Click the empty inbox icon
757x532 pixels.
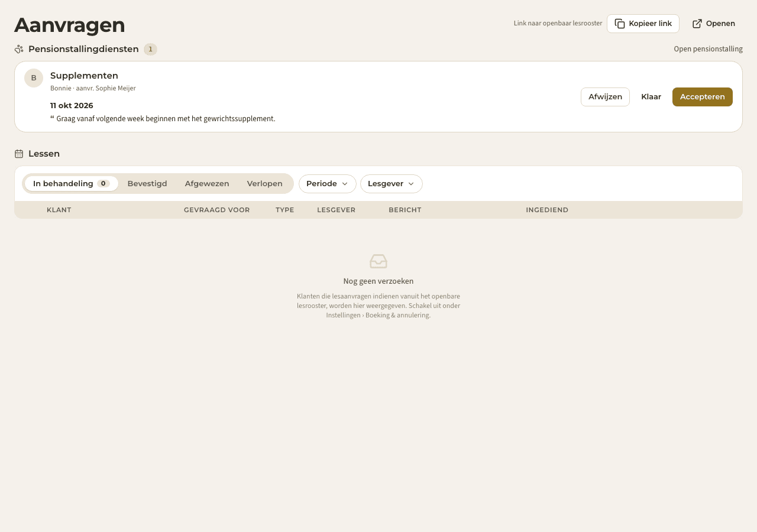(x=378, y=261)
